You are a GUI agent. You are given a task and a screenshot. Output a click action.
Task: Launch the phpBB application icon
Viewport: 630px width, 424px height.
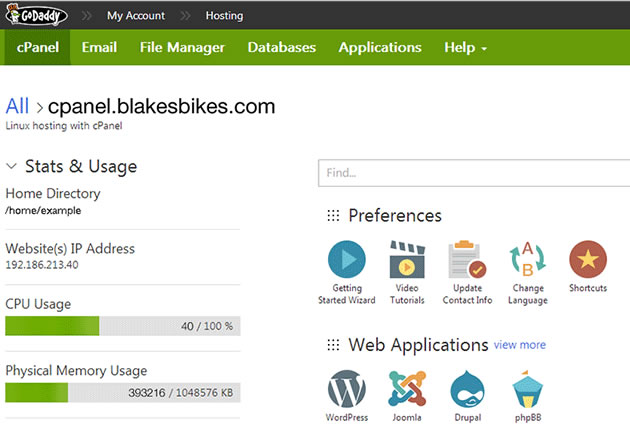pyautogui.click(x=528, y=389)
